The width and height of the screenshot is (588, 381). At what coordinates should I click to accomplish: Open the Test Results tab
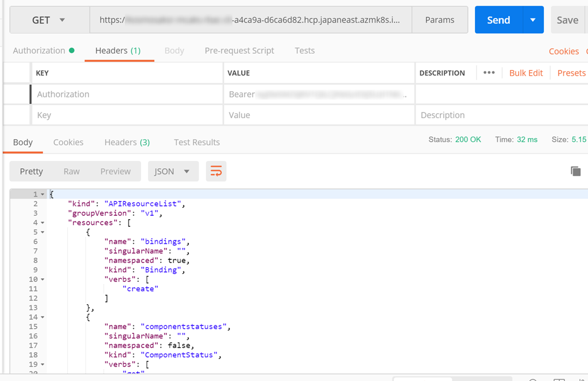pyautogui.click(x=196, y=142)
